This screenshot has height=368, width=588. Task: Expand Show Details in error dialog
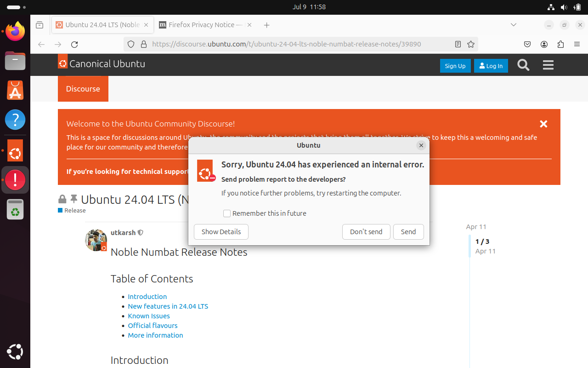click(221, 232)
